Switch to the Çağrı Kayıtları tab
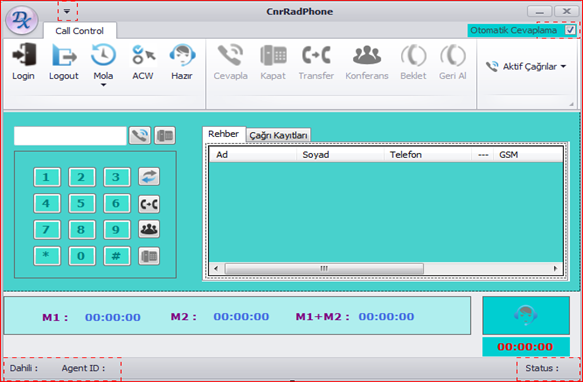Image resolution: width=583 pixels, height=382 pixels. pyautogui.click(x=278, y=136)
